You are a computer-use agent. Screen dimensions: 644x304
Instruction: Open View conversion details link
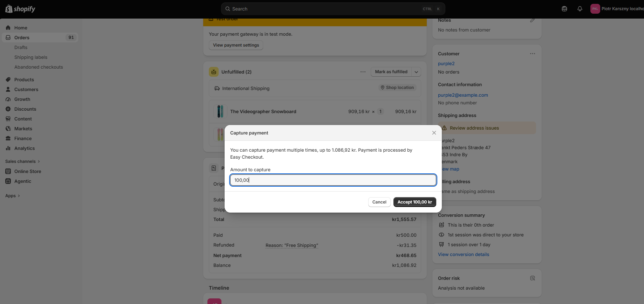[x=464, y=255]
